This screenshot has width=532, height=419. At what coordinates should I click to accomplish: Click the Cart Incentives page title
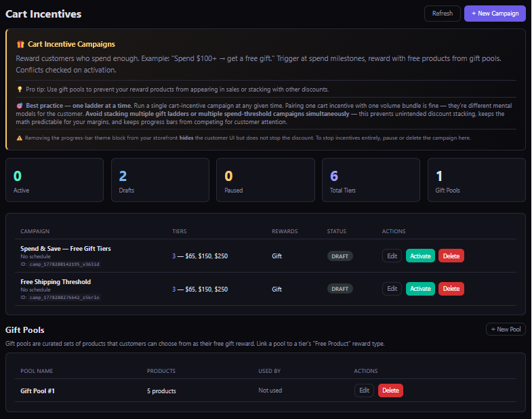[x=43, y=14]
